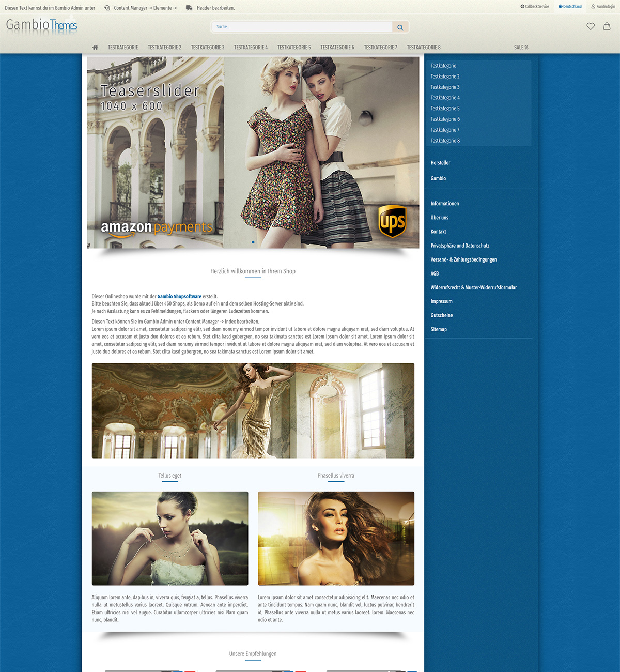Click the headset icon in top bar
Viewport: 620px width, 672px height.
(x=107, y=8)
